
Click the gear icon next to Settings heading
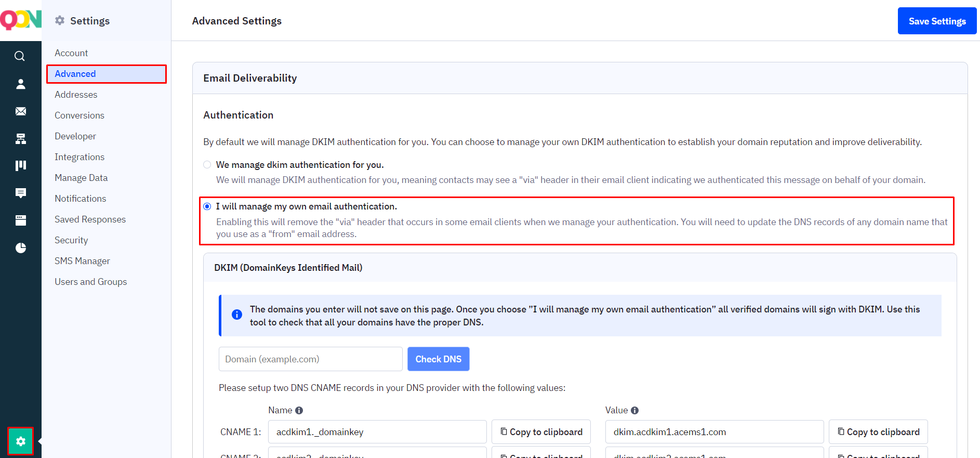click(60, 20)
